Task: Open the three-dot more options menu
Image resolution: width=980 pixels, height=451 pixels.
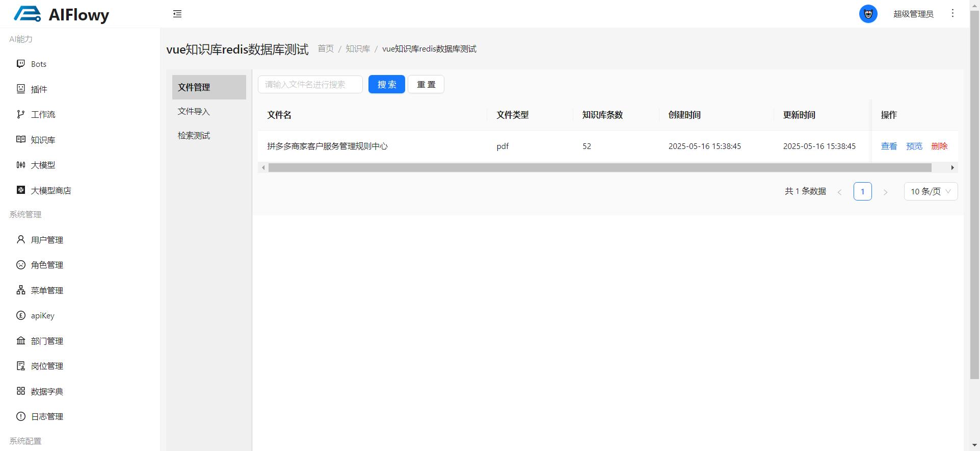Action: (x=952, y=13)
